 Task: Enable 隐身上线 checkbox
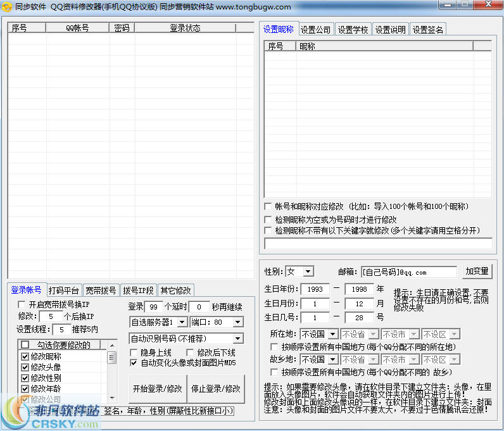click(x=134, y=353)
